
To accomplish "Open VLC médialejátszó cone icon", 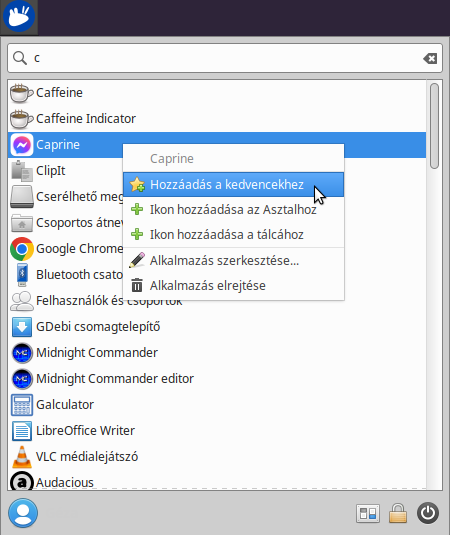I will [x=22, y=457].
